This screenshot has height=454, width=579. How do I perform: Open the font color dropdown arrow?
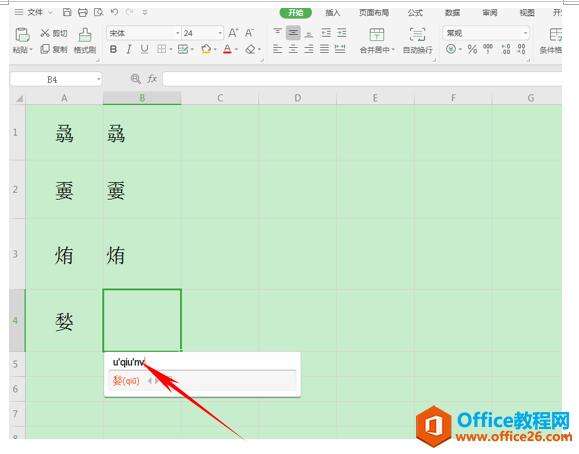(236, 50)
